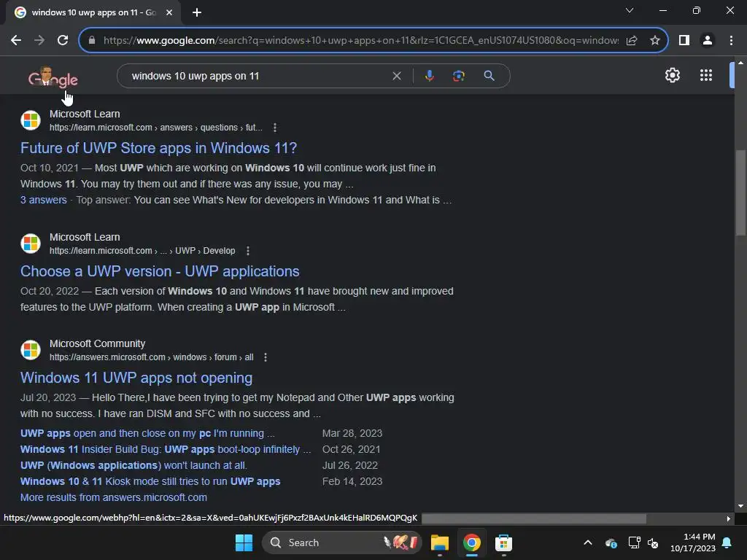747x560 pixels.
Task: Click the Google search input field
Action: 258,76
